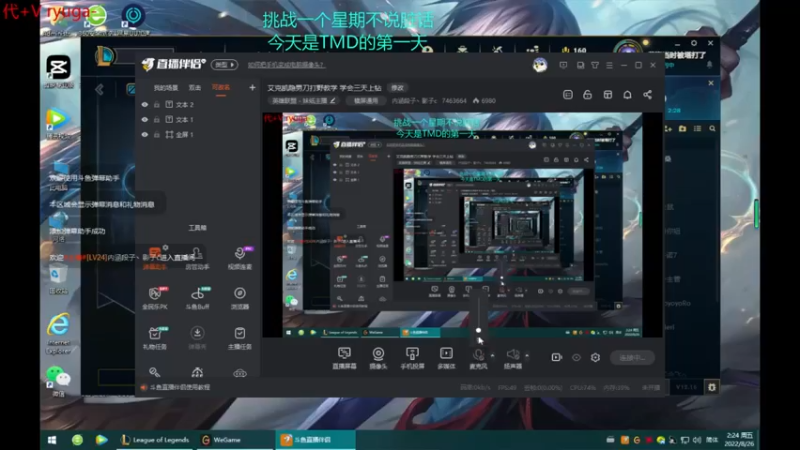Add a 多媒体 multimedia source
This screenshot has width=800, height=450.
click(x=446, y=358)
